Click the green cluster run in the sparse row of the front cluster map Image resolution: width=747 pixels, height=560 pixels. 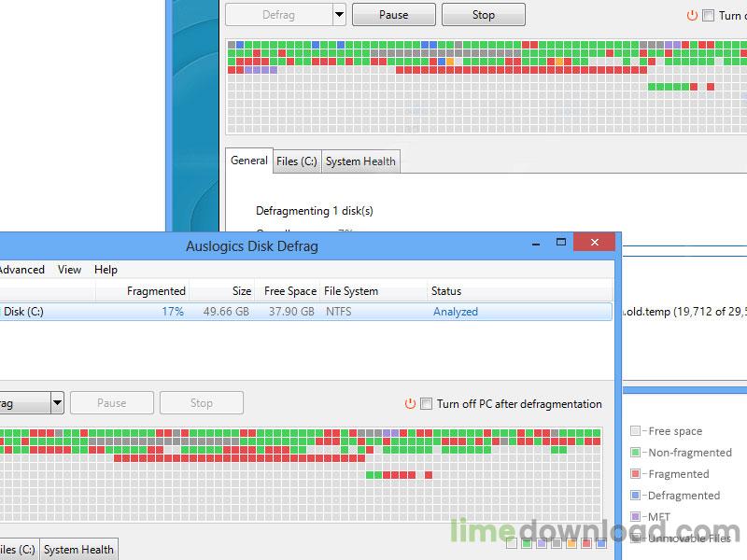[374, 475]
